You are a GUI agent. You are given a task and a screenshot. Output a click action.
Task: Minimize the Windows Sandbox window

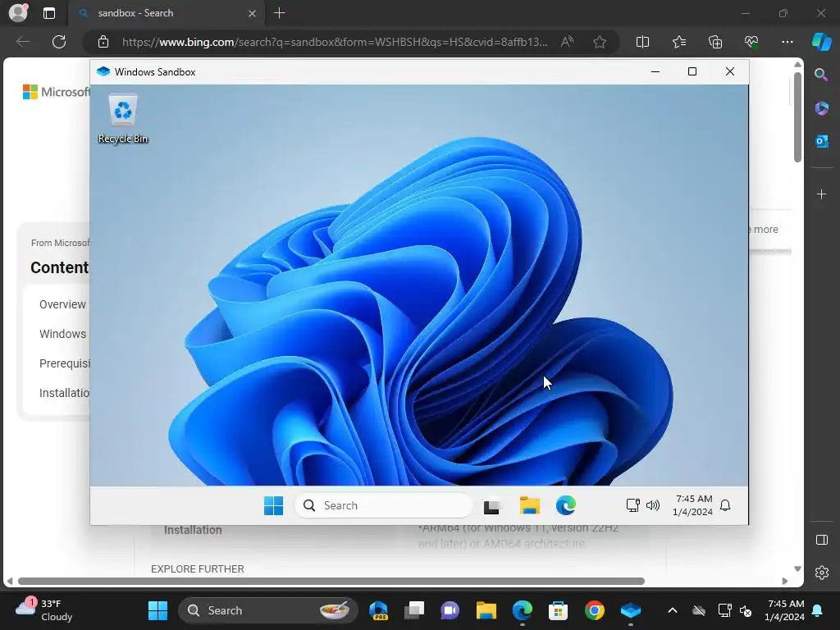pos(655,72)
